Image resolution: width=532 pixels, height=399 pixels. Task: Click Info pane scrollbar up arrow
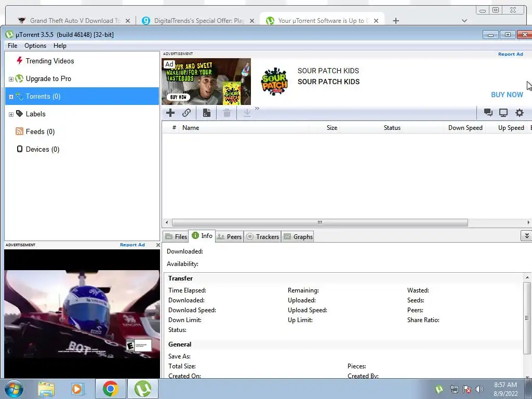(x=527, y=277)
